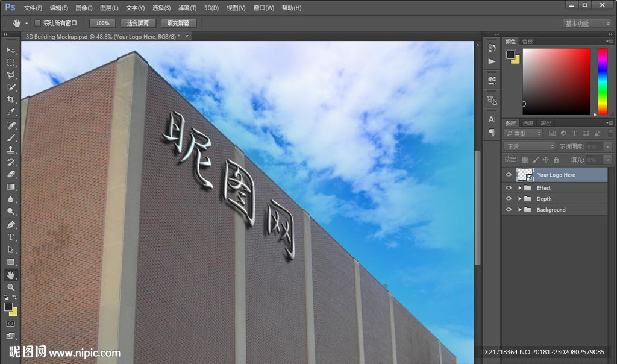Hide the Your Logo Here layer
This screenshot has height=364, width=617.
509,175
